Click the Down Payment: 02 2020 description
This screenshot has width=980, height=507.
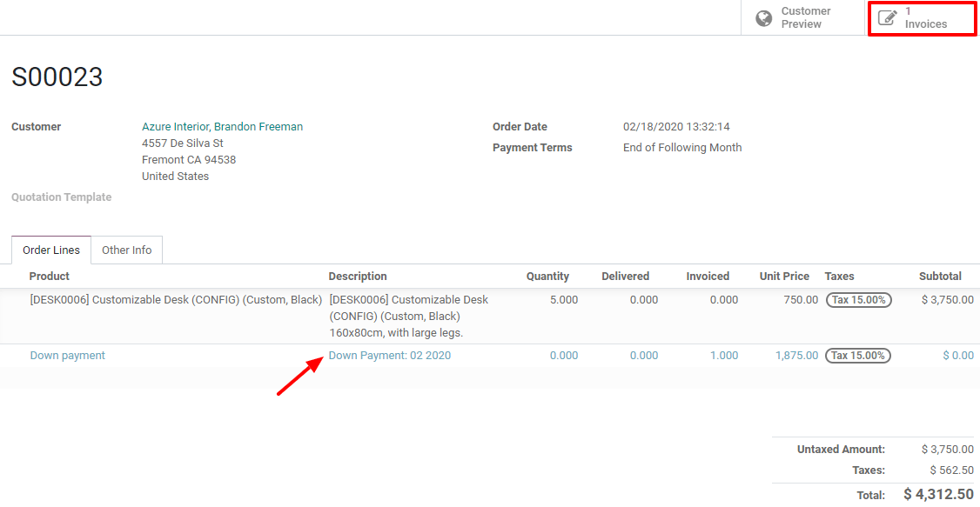click(x=389, y=355)
